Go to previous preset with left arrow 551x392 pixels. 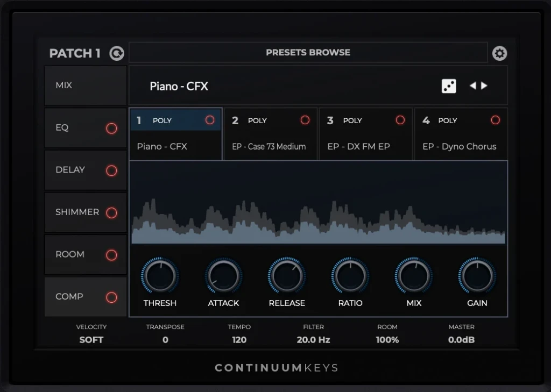473,85
